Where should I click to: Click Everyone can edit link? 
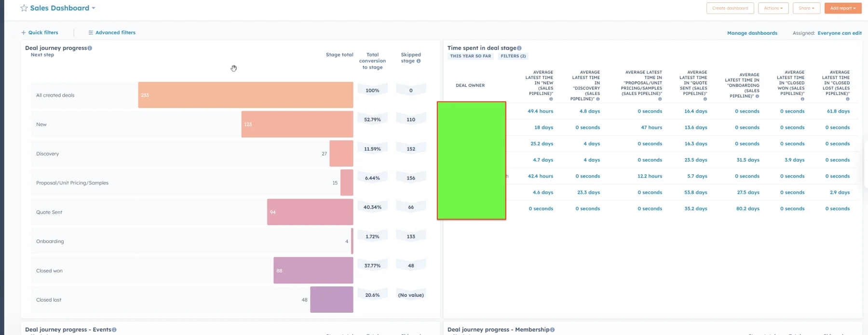[x=840, y=33]
